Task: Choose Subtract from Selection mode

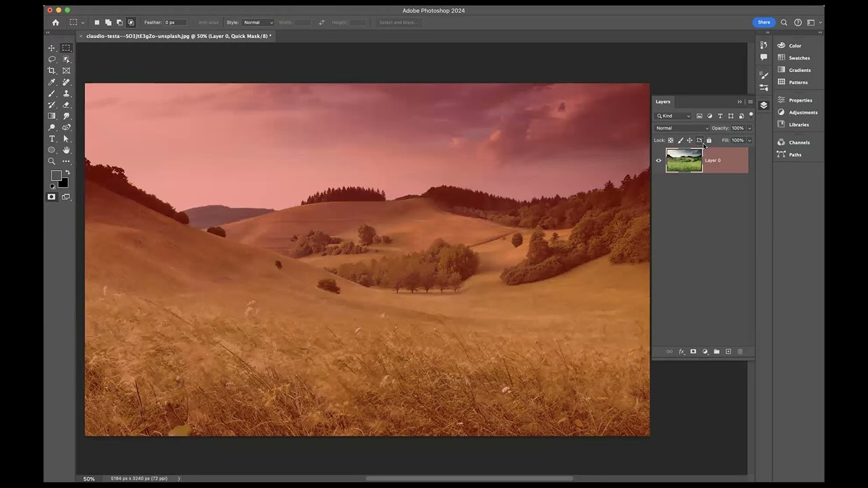Action: click(119, 22)
